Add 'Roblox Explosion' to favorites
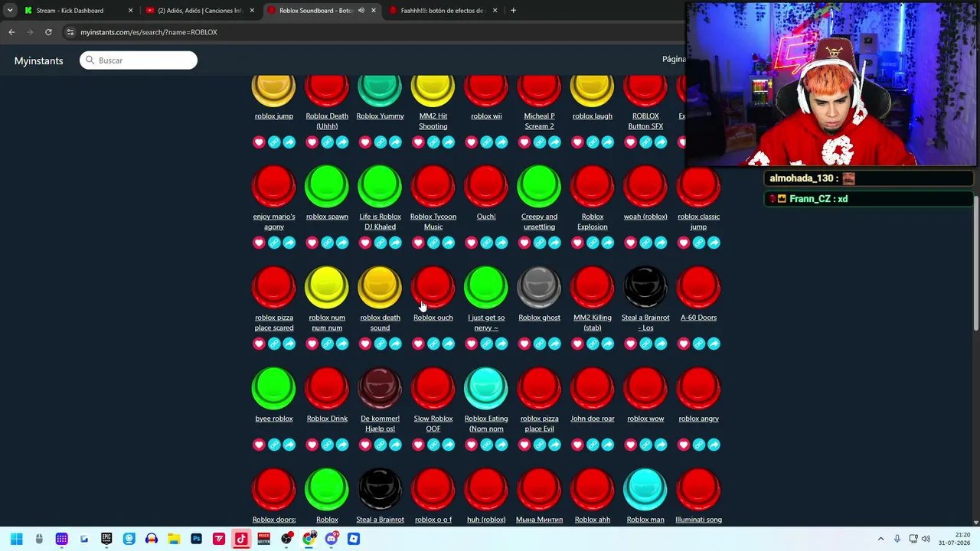980x551 pixels. point(577,243)
